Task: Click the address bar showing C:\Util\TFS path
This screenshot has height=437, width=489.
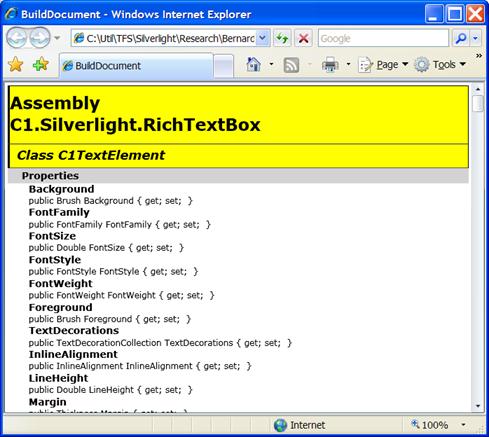Action: coord(164,39)
